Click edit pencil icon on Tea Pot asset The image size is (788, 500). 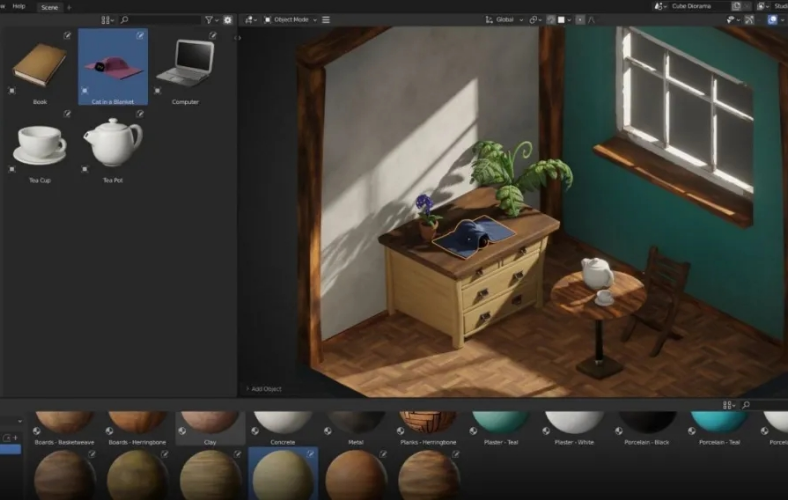[140, 114]
